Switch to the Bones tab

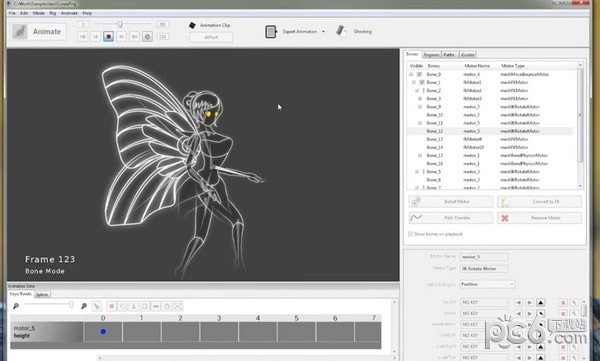412,54
